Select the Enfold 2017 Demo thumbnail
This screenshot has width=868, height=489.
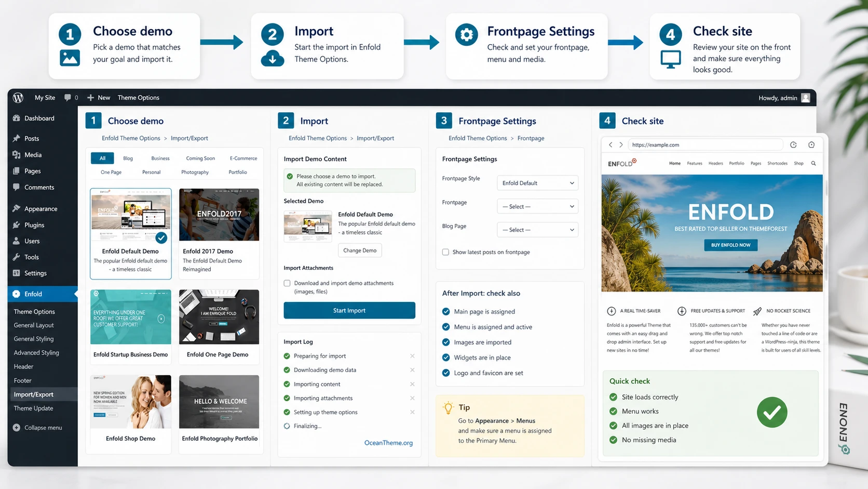pyautogui.click(x=219, y=215)
